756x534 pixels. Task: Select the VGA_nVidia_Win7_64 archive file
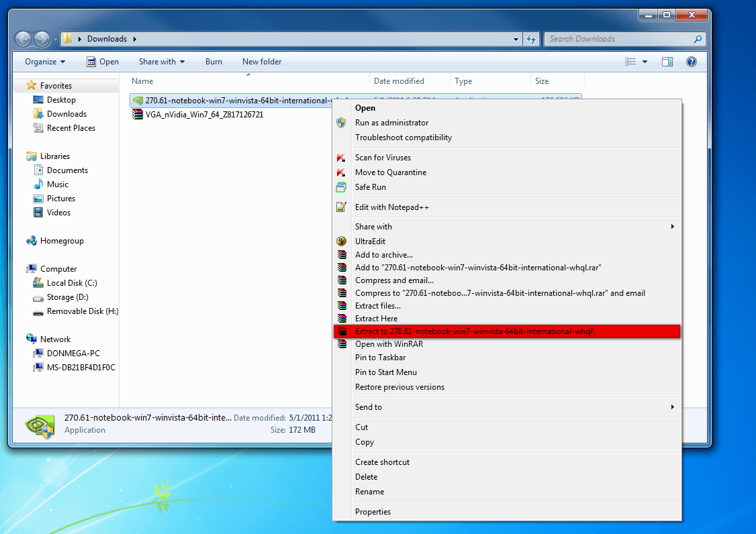pos(203,115)
